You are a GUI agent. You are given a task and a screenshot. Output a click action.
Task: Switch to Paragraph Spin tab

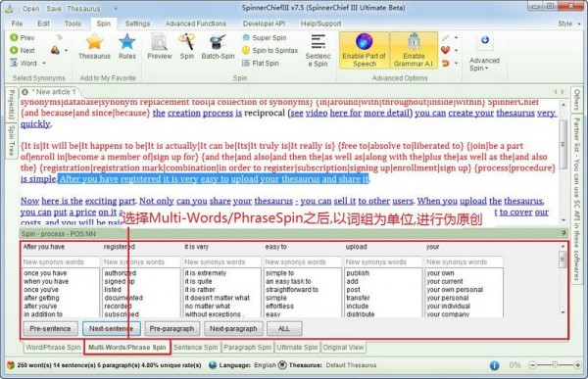tap(247, 348)
